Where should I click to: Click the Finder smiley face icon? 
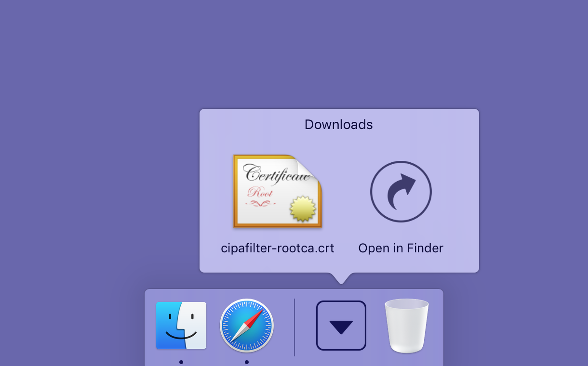click(x=181, y=326)
